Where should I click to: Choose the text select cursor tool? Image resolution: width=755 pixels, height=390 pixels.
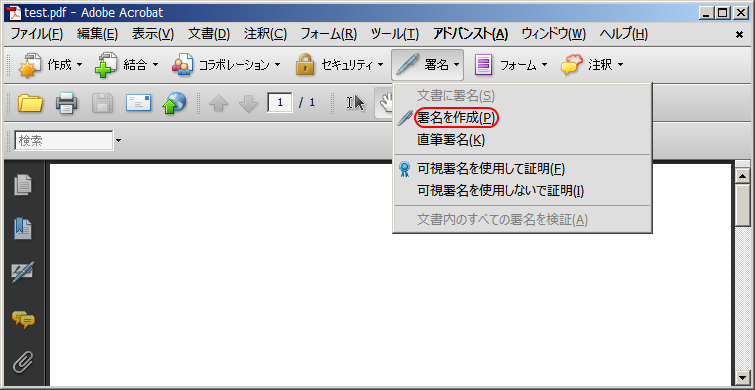click(x=355, y=103)
